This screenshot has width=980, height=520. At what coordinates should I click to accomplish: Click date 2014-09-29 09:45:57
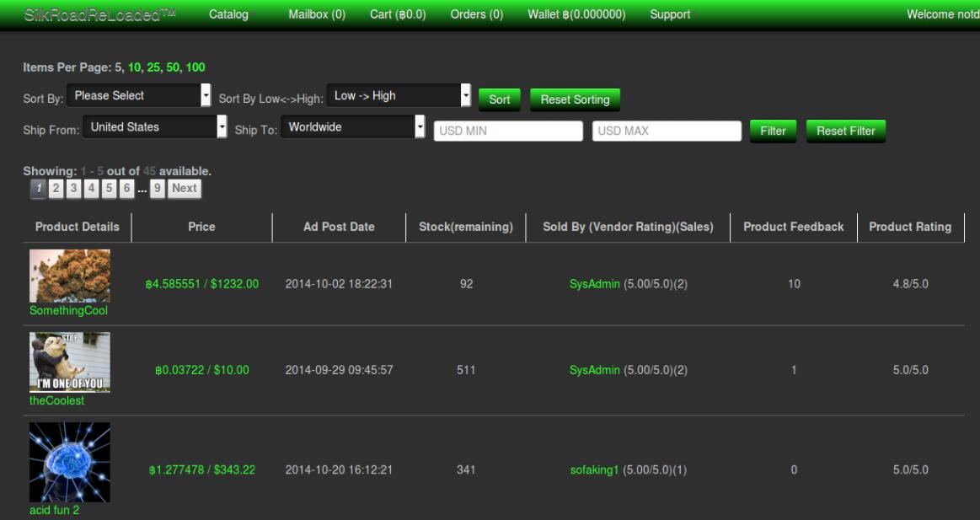coord(339,370)
